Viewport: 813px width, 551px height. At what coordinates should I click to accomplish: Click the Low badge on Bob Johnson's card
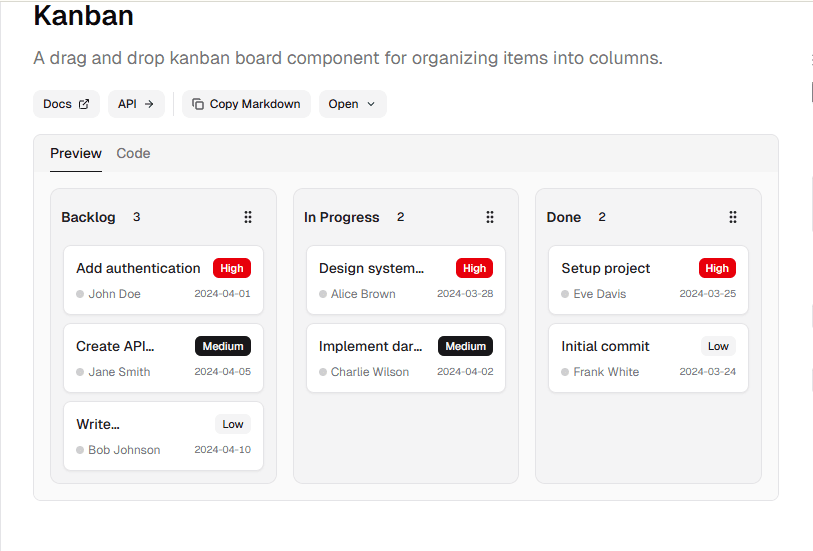[233, 424]
